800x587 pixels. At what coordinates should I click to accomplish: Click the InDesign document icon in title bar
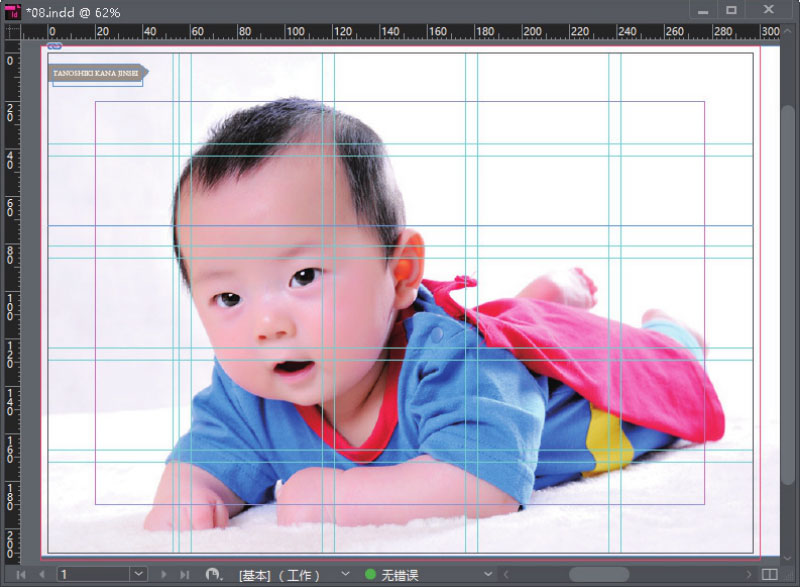pos(12,11)
